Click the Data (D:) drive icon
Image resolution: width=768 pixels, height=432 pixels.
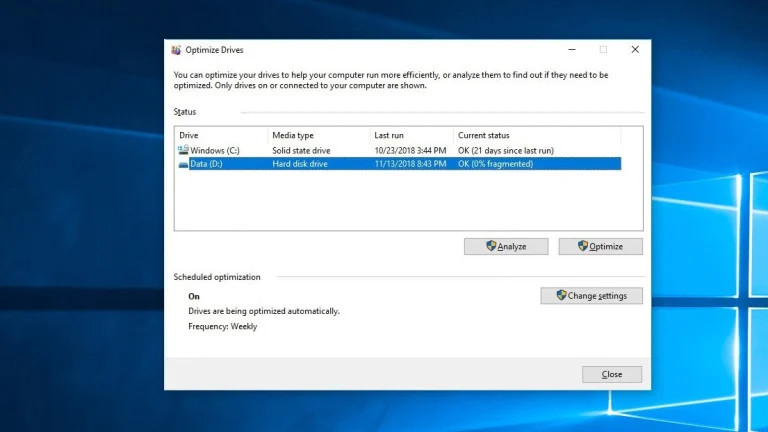click(x=183, y=164)
